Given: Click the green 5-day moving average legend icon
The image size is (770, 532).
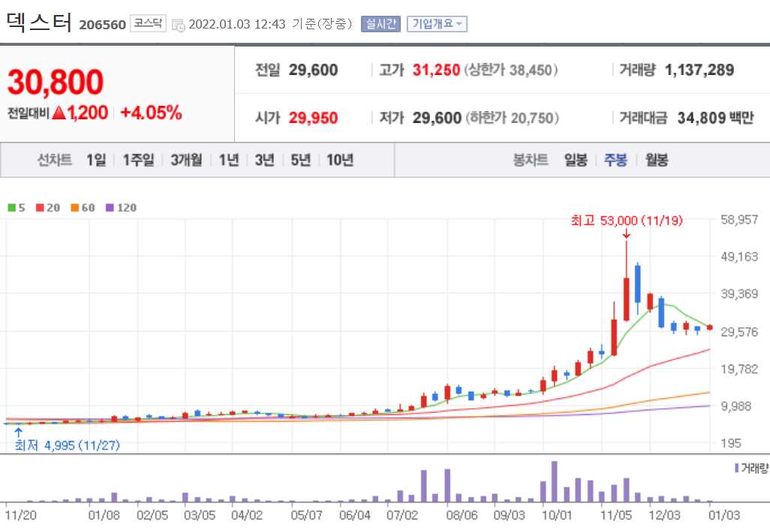Looking at the screenshot, I should pos(11,207).
